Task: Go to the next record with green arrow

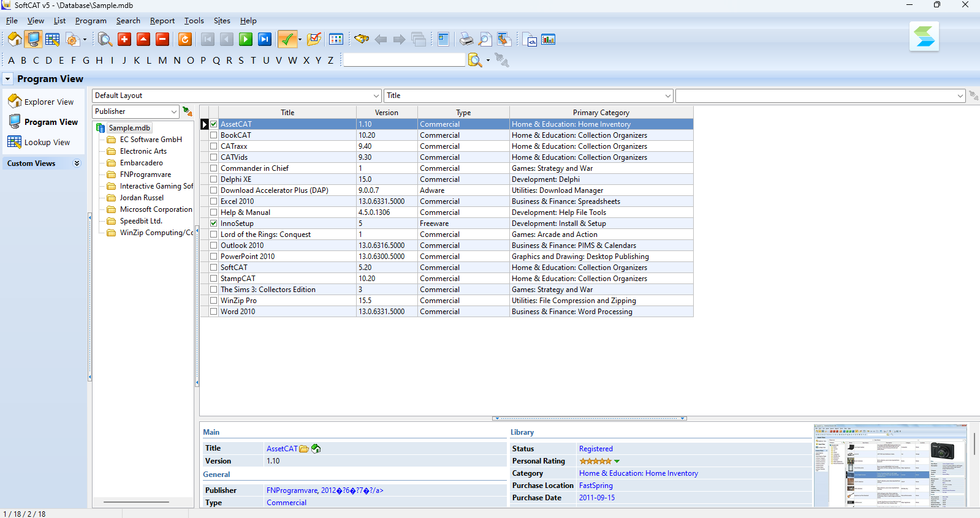Action: point(246,40)
